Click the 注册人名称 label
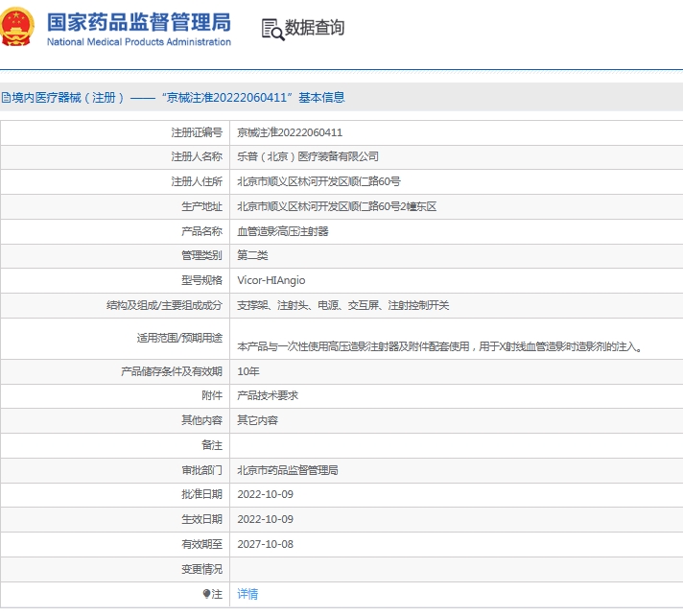This screenshot has width=683, height=616. pos(197,156)
